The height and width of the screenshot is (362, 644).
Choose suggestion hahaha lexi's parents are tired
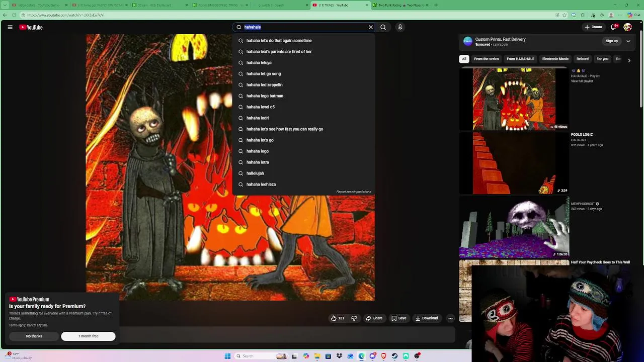tap(303, 52)
